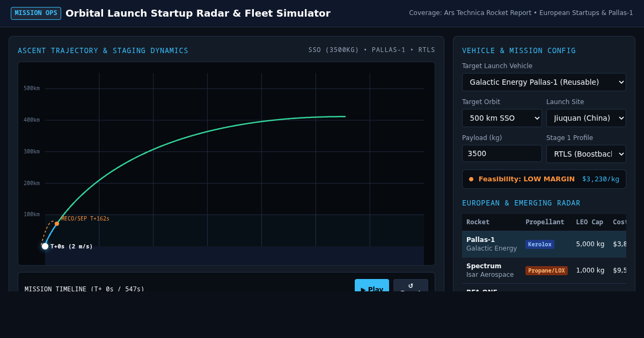Click the MECO/SEP T+162s trajectory marker

(57, 223)
